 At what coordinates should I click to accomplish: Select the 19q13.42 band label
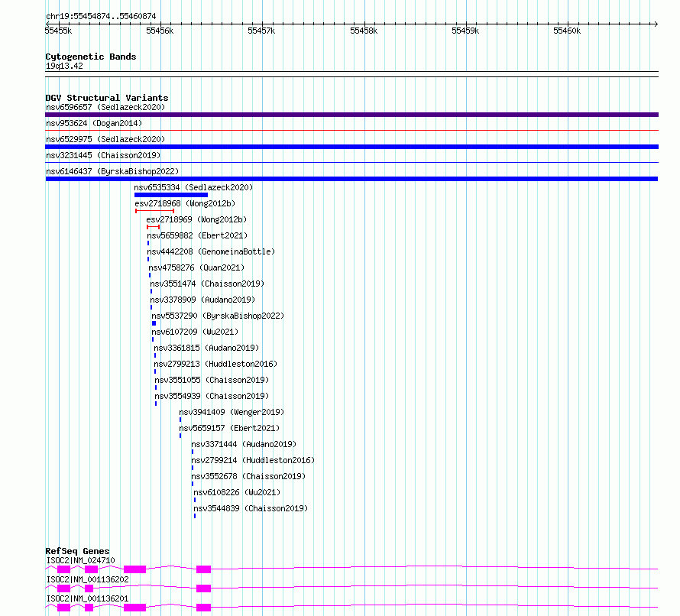click(64, 66)
